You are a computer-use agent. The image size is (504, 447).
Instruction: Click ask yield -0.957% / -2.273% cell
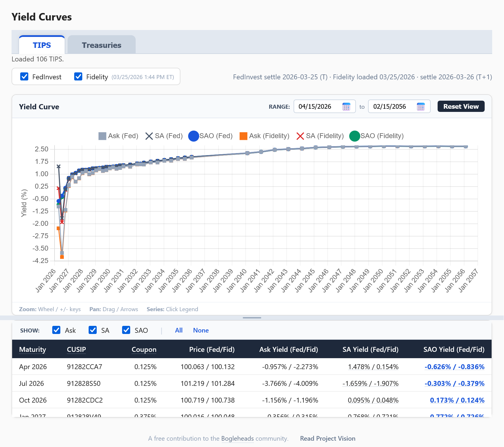(x=290, y=367)
